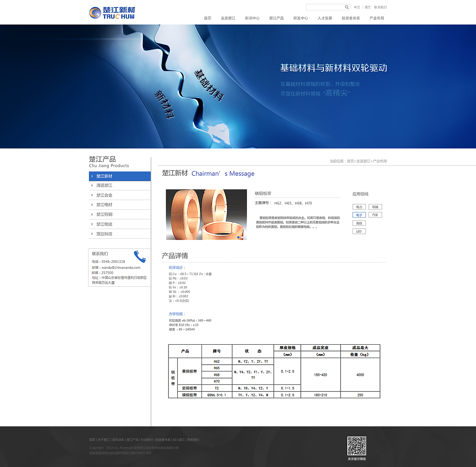
Task: Open the 首页 navigation menu item
Action: click(x=208, y=18)
